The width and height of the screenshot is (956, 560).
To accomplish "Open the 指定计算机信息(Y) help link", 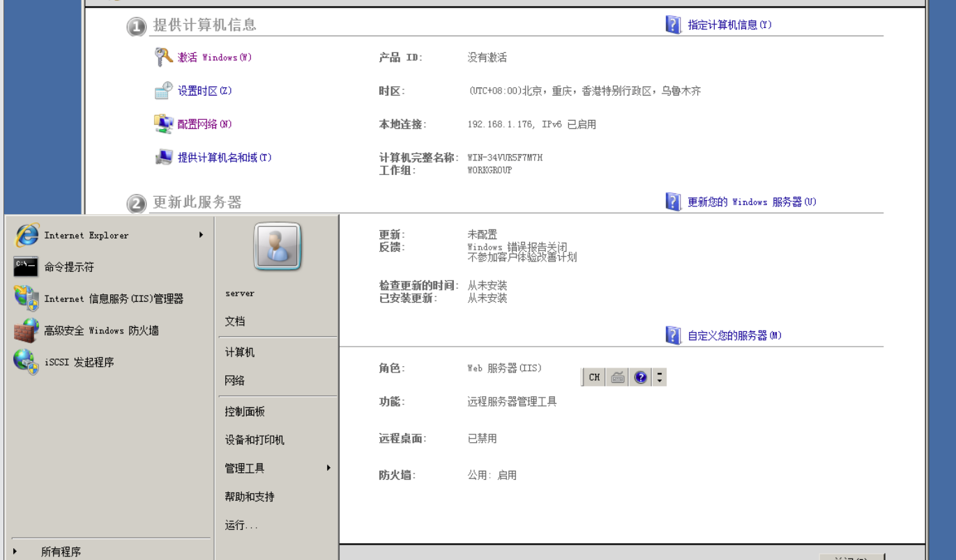I will tap(730, 25).
